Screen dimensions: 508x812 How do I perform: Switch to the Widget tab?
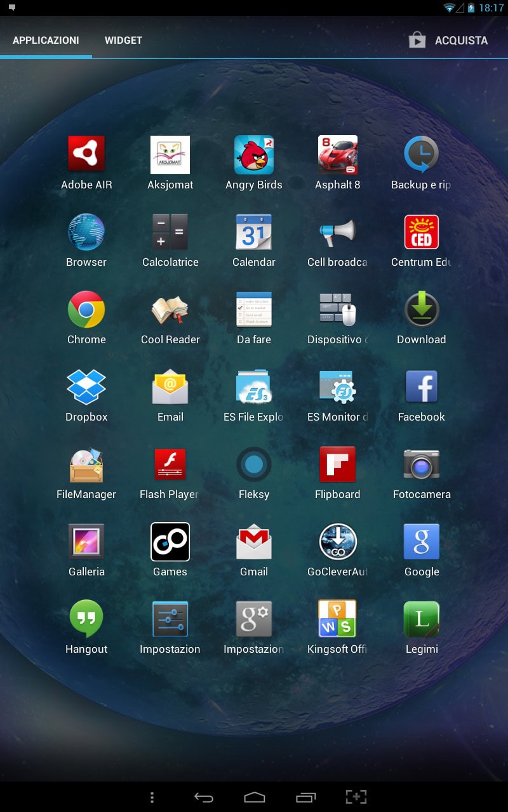pos(123,40)
